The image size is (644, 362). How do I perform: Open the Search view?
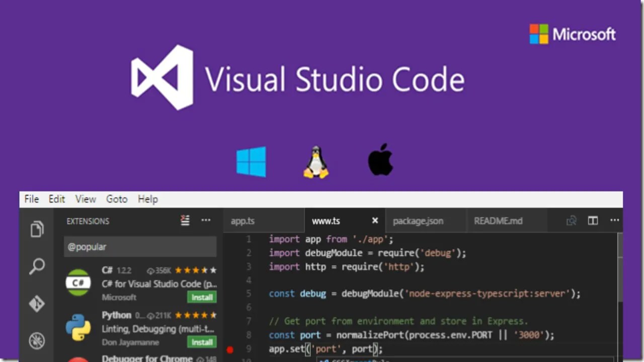pyautogui.click(x=36, y=266)
